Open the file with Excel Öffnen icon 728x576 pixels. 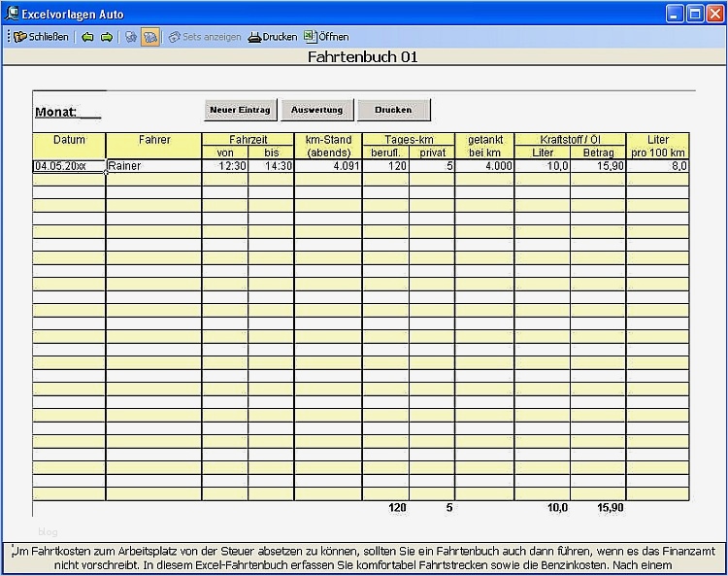click(326, 36)
